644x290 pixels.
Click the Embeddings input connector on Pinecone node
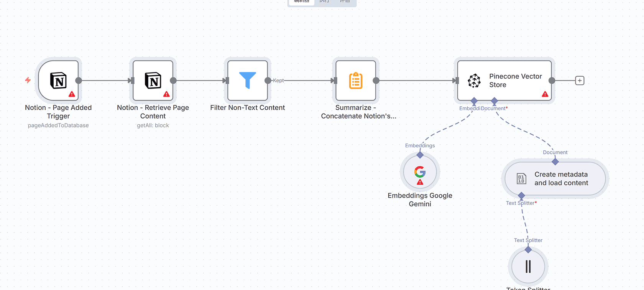[x=474, y=101]
